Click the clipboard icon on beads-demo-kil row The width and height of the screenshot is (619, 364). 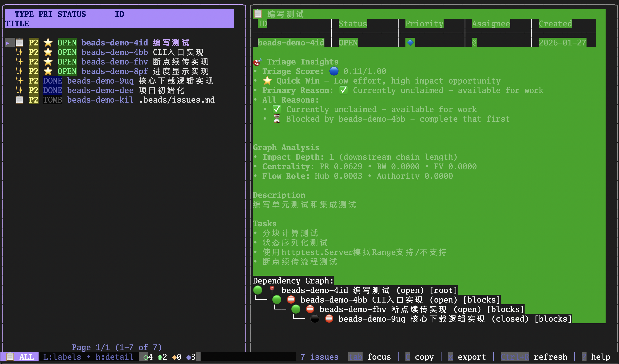(19, 100)
